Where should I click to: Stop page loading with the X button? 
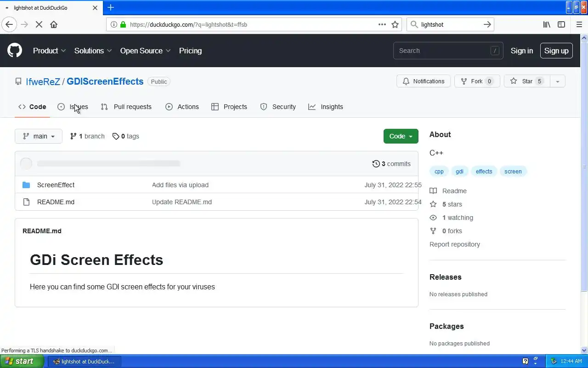pos(39,24)
